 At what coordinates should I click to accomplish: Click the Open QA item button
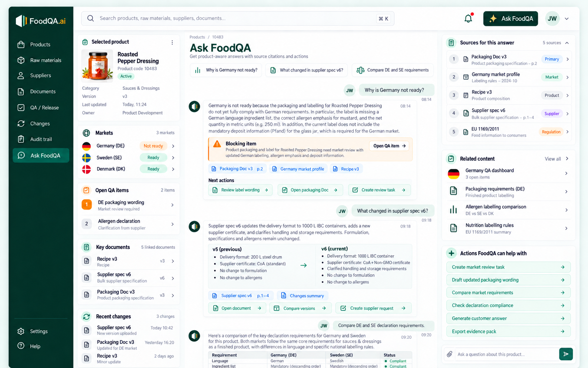click(x=389, y=146)
